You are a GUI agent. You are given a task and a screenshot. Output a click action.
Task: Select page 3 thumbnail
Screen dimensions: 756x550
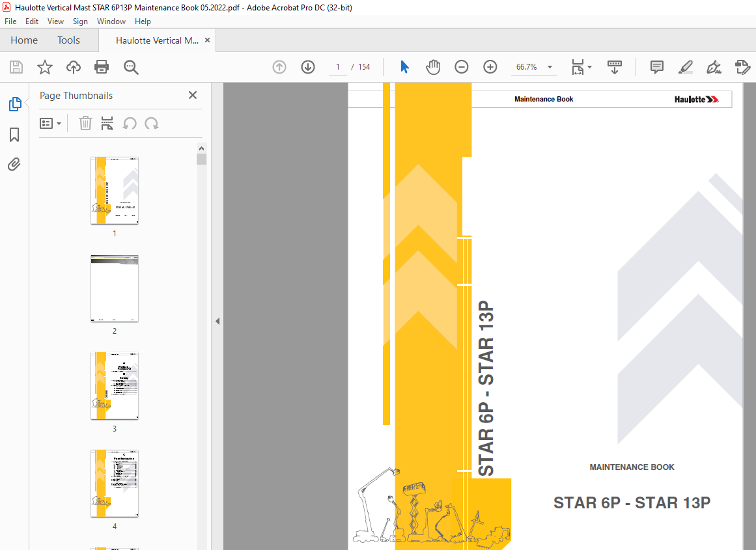114,386
